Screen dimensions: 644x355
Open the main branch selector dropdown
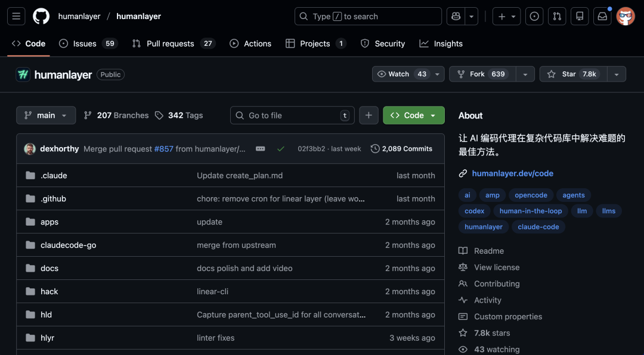46,116
